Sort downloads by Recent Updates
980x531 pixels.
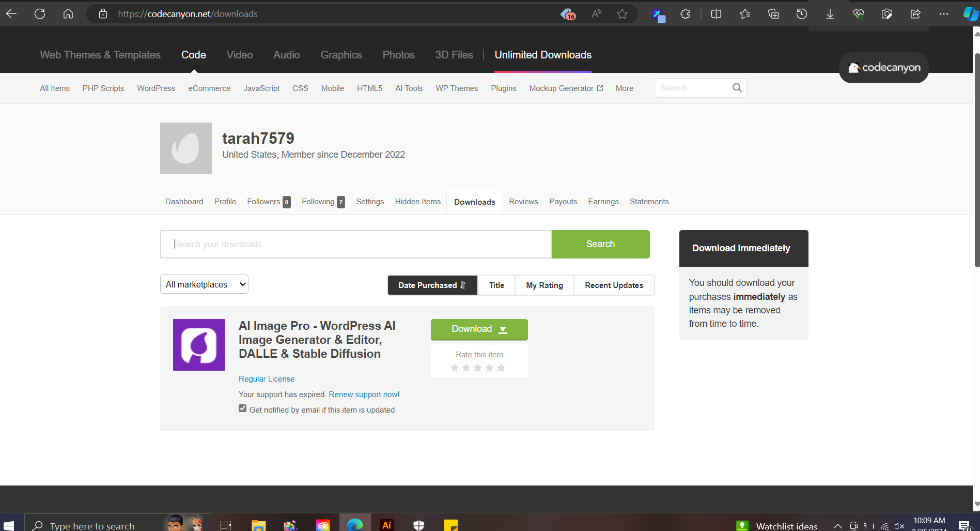pos(614,285)
